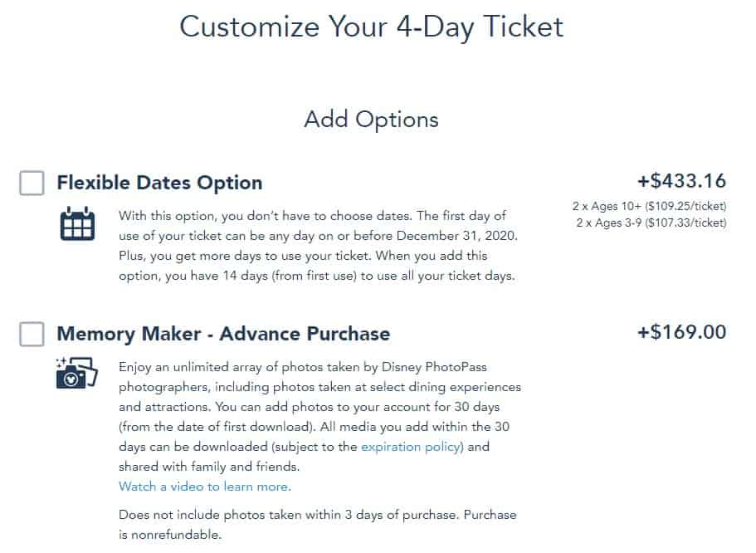Screen dimensions: 756x553
Task: Open the expiration policy link
Action: click(x=409, y=447)
